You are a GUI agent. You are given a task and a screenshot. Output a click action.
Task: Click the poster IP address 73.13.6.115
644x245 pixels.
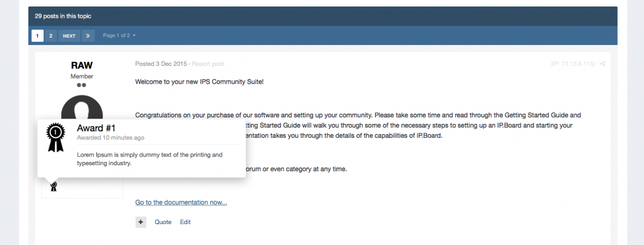573,64
